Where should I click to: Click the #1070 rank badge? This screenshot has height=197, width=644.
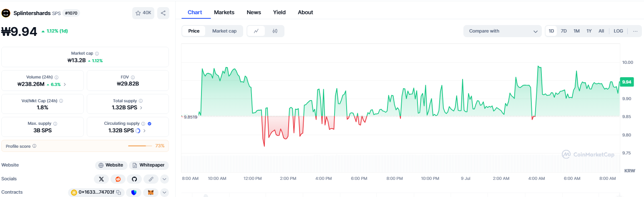coord(71,13)
